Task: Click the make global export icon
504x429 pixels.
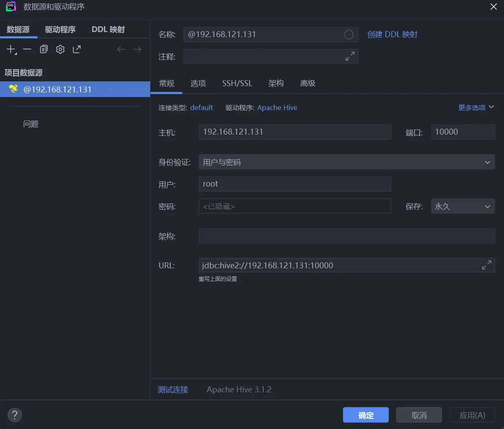Action: (x=76, y=49)
